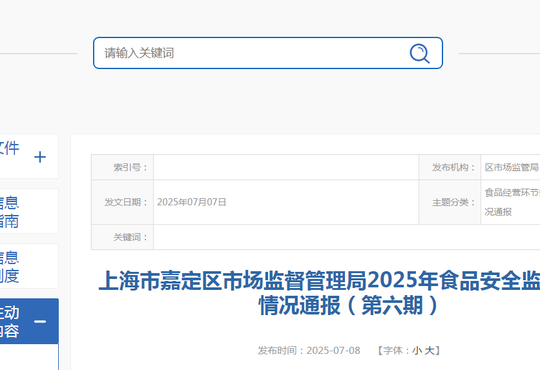This screenshot has height=370, width=540.
Task: Click 发布时间：2025-07-08 text
Action: (309, 351)
